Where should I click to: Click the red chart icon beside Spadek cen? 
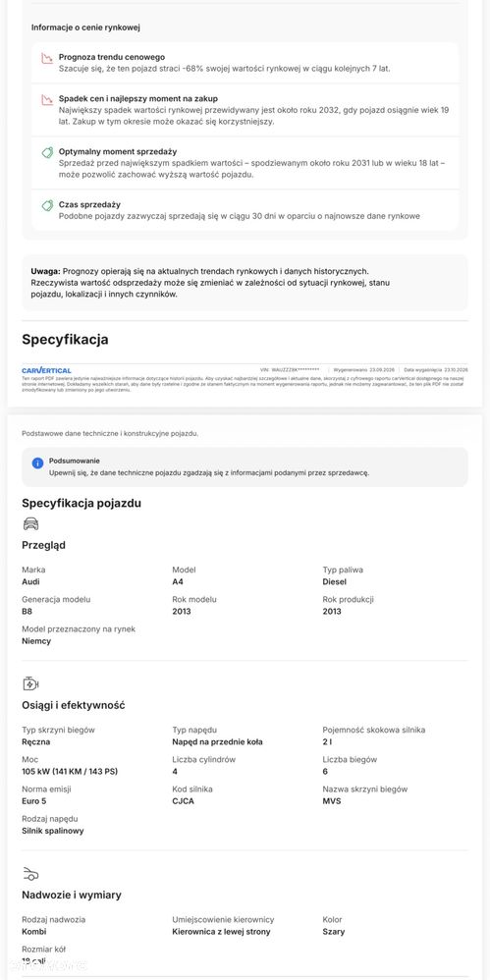coord(47,100)
